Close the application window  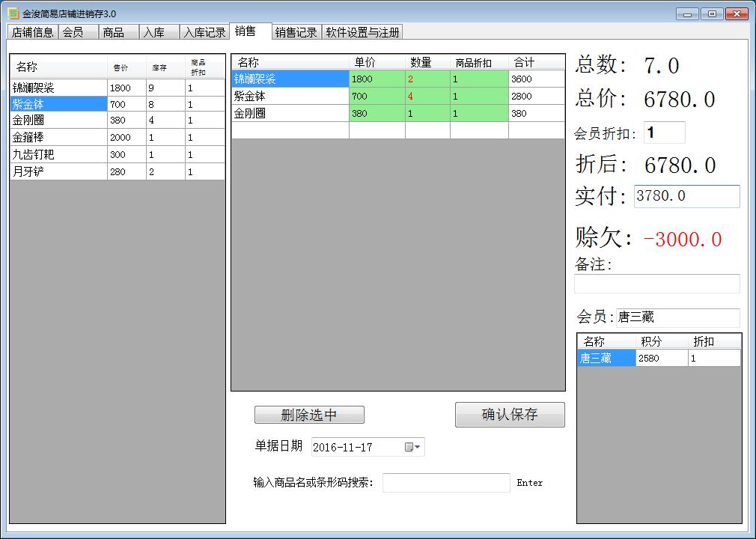pyautogui.click(x=737, y=14)
